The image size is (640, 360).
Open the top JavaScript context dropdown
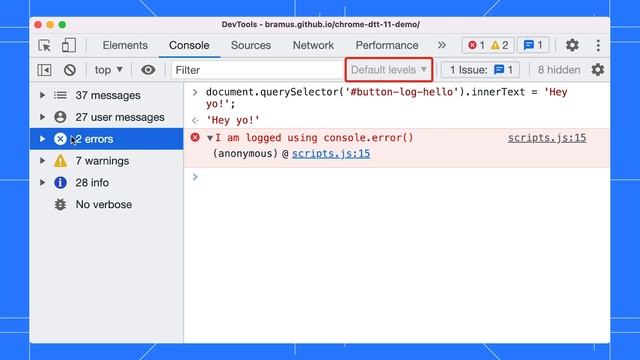109,70
